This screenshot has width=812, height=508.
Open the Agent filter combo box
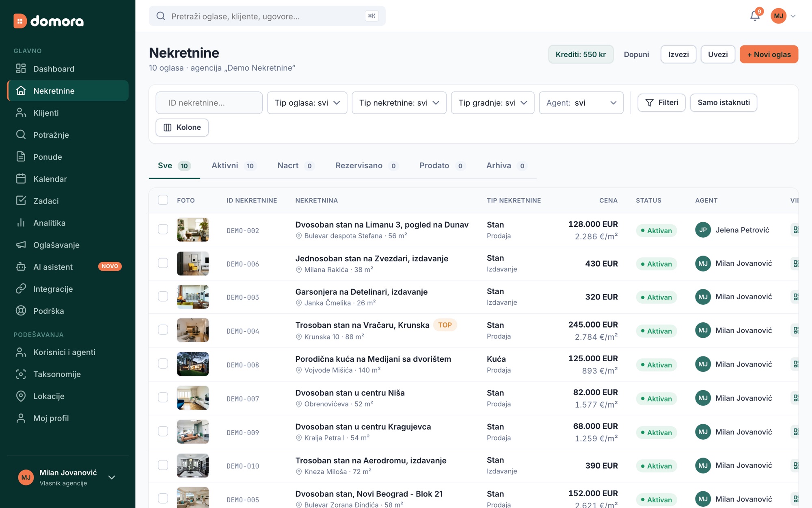581,103
